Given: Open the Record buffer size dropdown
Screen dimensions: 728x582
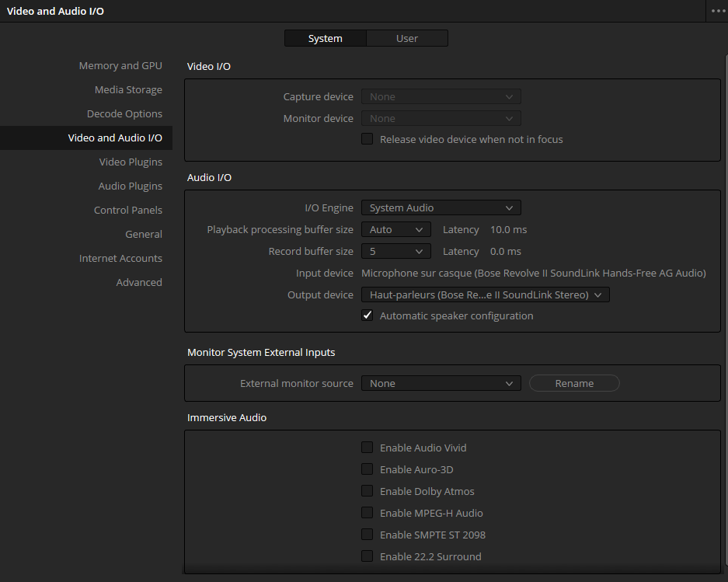Looking at the screenshot, I should (395, 252).
